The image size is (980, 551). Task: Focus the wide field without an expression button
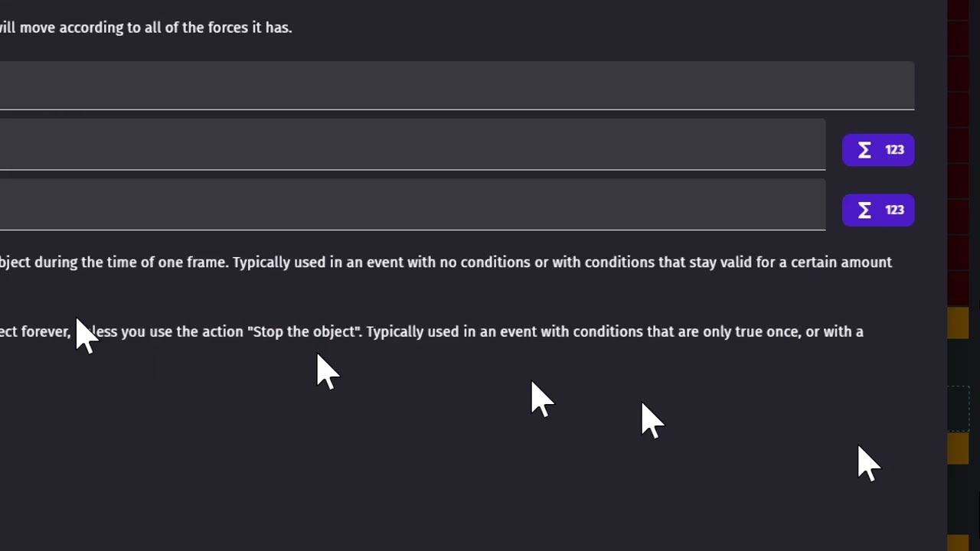(456, 85)
